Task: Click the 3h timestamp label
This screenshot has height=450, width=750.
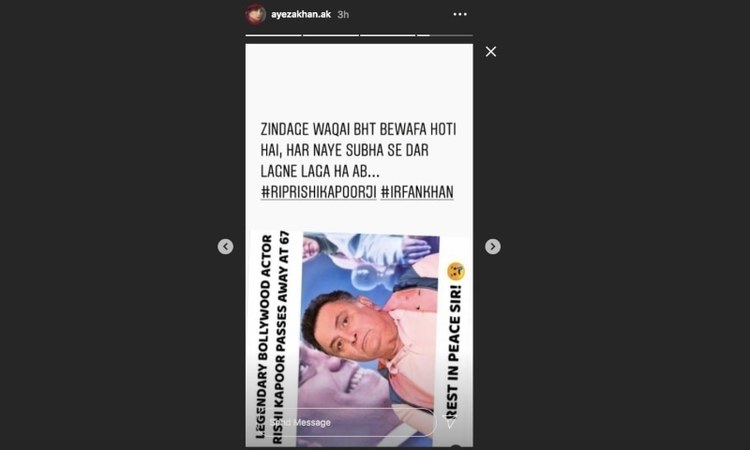Action: (343, 14)
